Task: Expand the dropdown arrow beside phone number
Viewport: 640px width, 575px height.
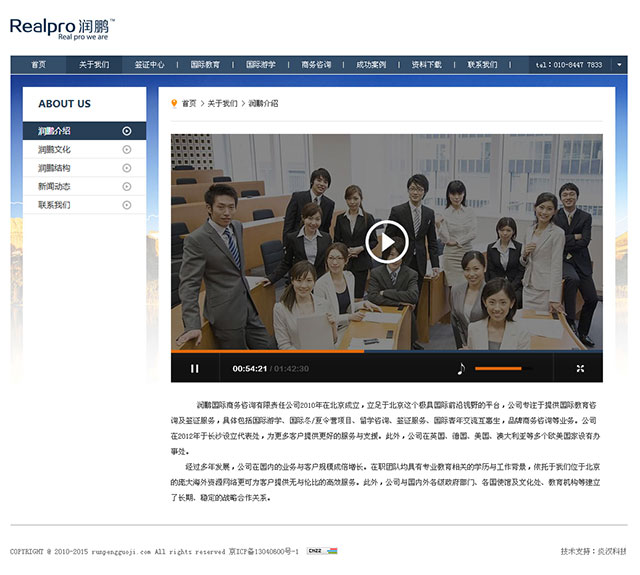Action: 619,64
